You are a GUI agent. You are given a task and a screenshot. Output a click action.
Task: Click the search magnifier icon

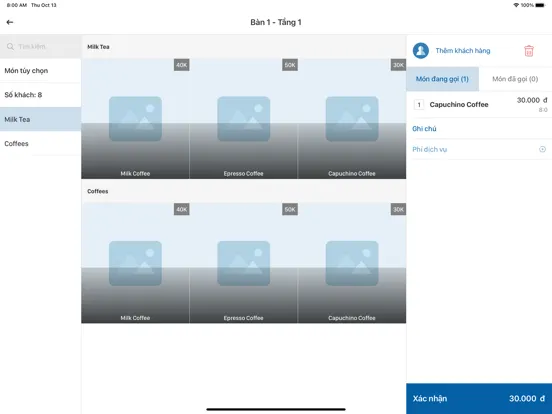[x=10, y=46]
